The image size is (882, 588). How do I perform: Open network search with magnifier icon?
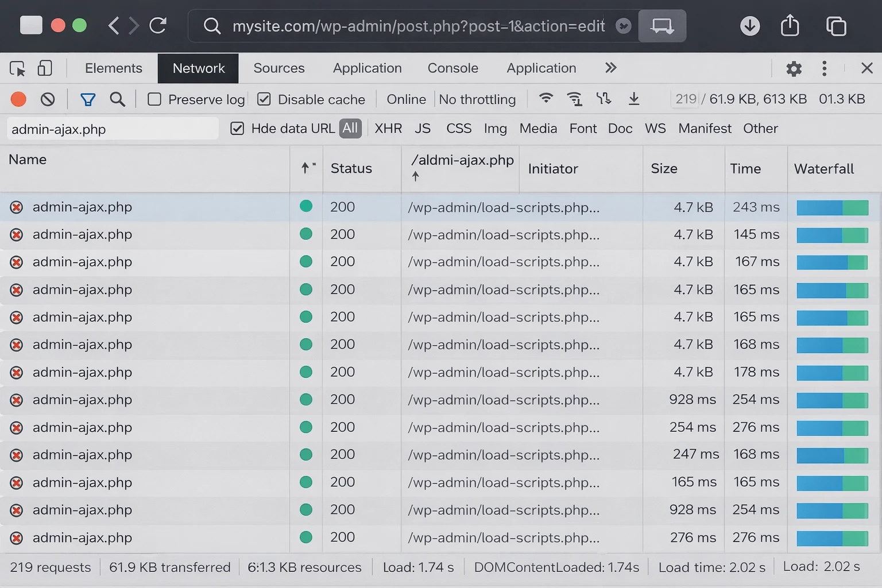coord(117,99)
